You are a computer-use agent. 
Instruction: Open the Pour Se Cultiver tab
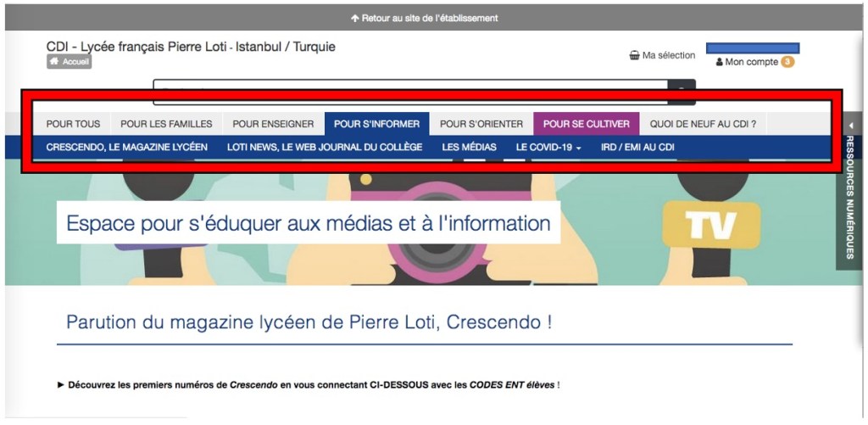[586, 124]
